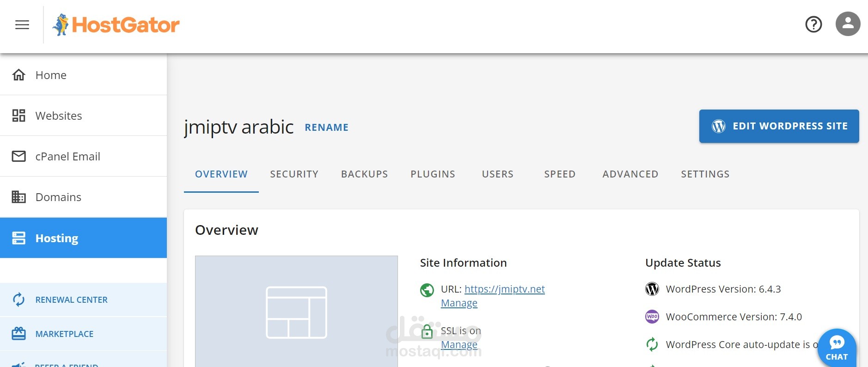
Task: Click the Marketplace gift icon
Action: click(18, 333)
